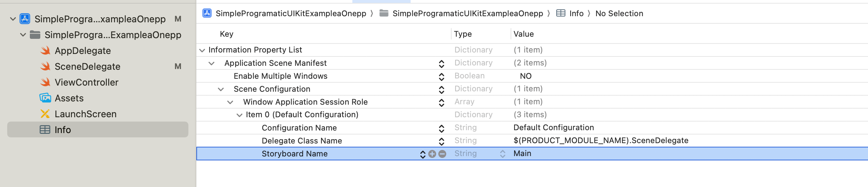Click the Main value field of Storyboard Name
Image resolution: width=868 pixels, height=187 pixels.
click(x=522, y=154)
